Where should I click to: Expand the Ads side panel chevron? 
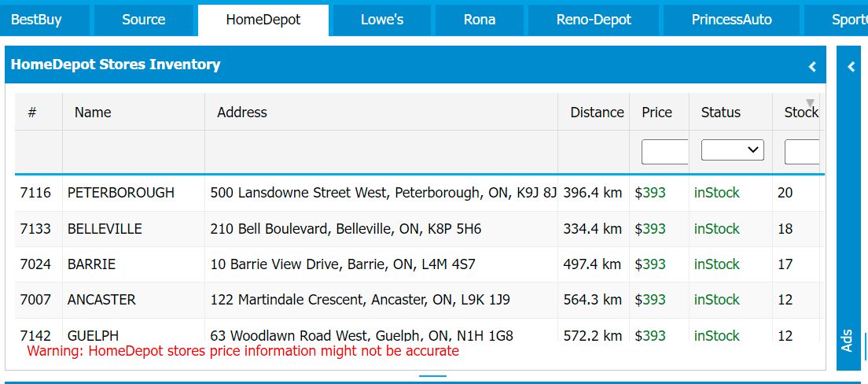click(x=851, y=67)
